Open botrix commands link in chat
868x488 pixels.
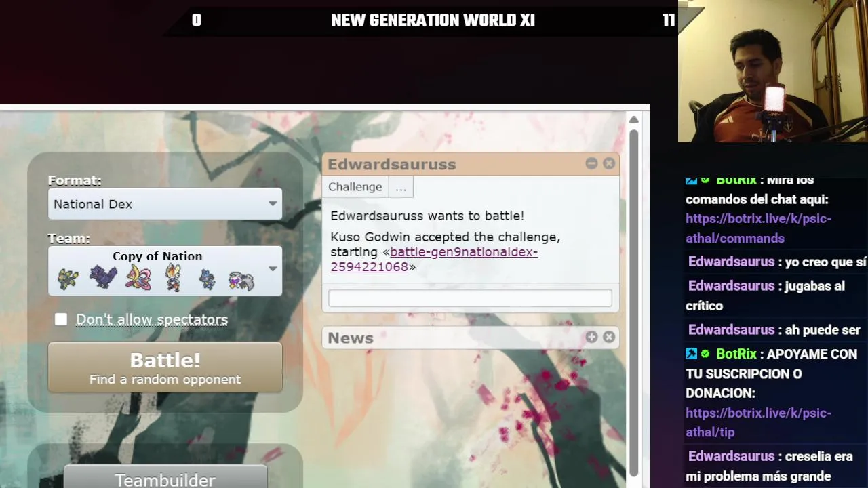click(x=758, y=228)
